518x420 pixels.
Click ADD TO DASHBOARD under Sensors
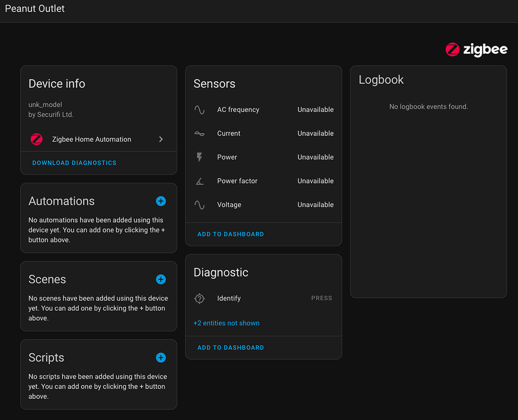click(x=230, y=234)
